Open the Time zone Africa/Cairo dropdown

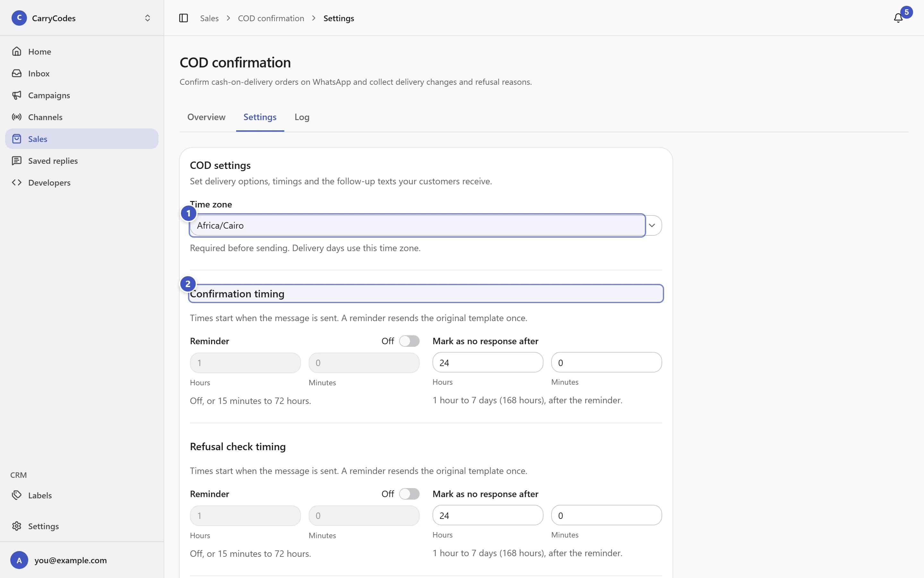426,225
